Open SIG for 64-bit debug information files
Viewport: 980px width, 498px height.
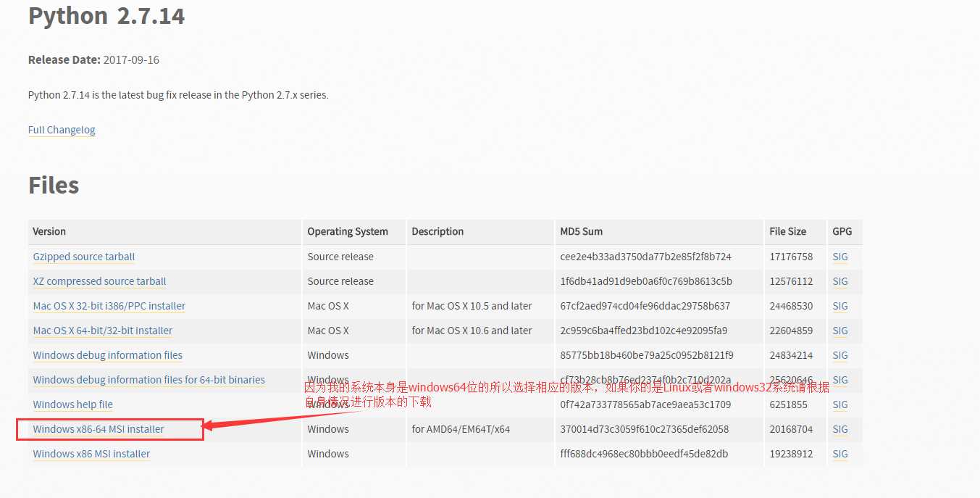tap(840, 380)
